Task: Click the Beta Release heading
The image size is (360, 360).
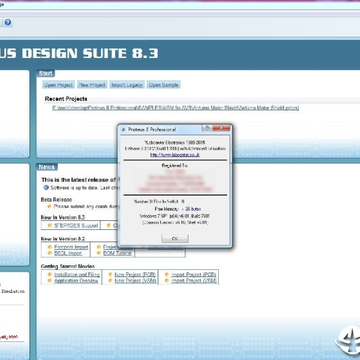Action: (56, 200)
